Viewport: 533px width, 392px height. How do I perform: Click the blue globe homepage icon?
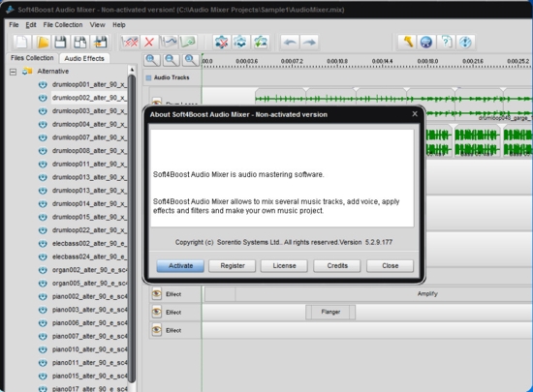[426, 42]
